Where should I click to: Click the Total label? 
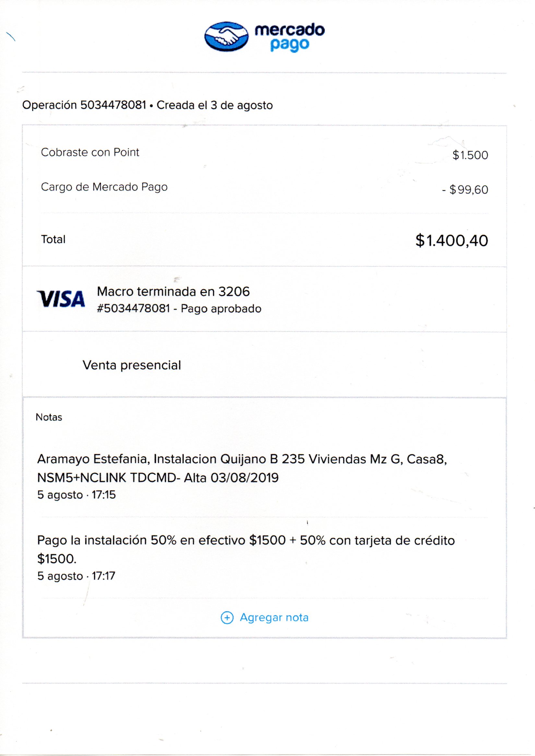(x=53, y=239)
